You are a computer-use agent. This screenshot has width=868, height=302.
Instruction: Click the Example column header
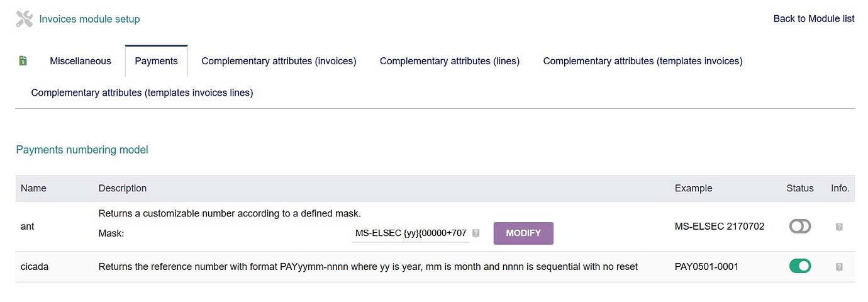coord(693,188)
